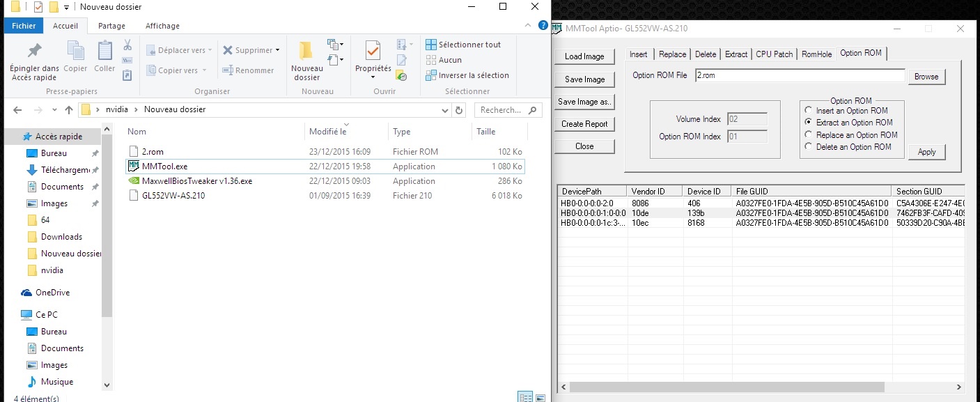Click the green MaxwellBiosTweaker file icon

(134, 180)
